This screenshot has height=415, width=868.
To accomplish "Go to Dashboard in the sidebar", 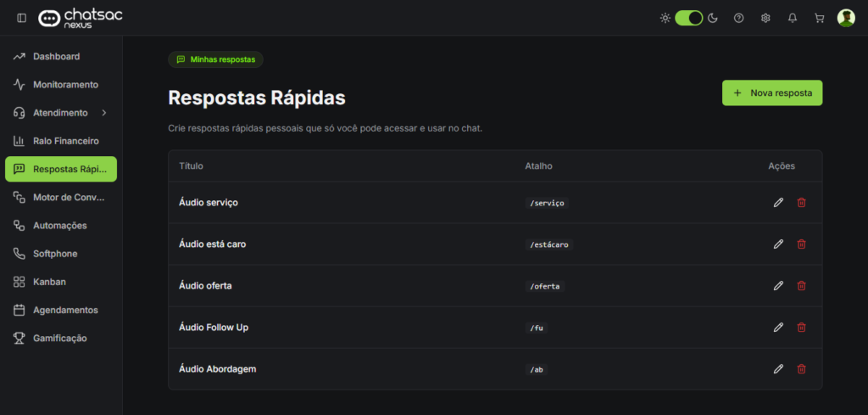I will click(x=61, y=57).
